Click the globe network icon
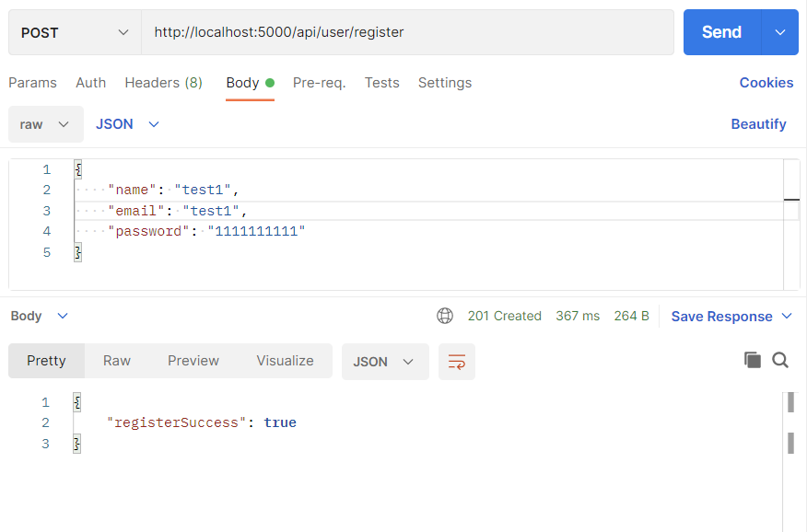 (x=445, y=316)
